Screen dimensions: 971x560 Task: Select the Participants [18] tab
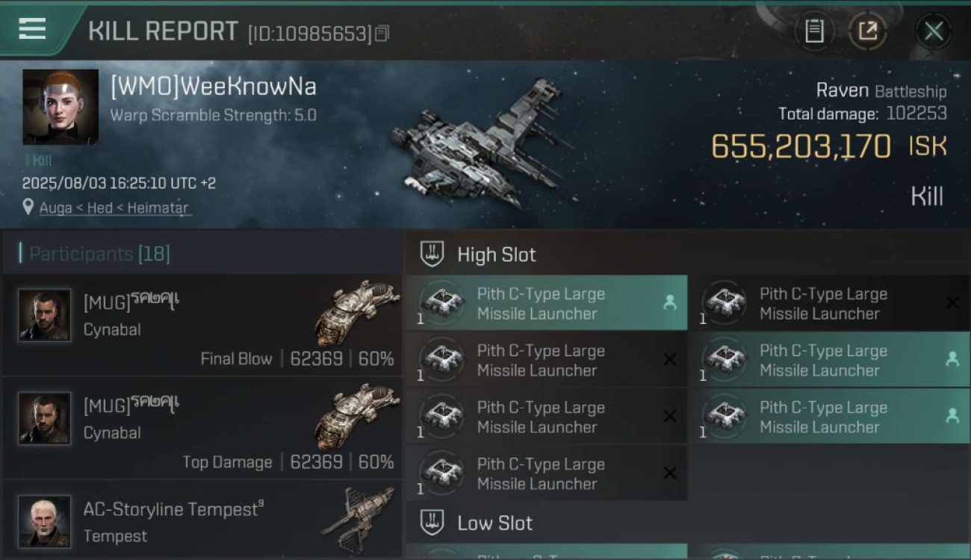click(x=99, y=254)
